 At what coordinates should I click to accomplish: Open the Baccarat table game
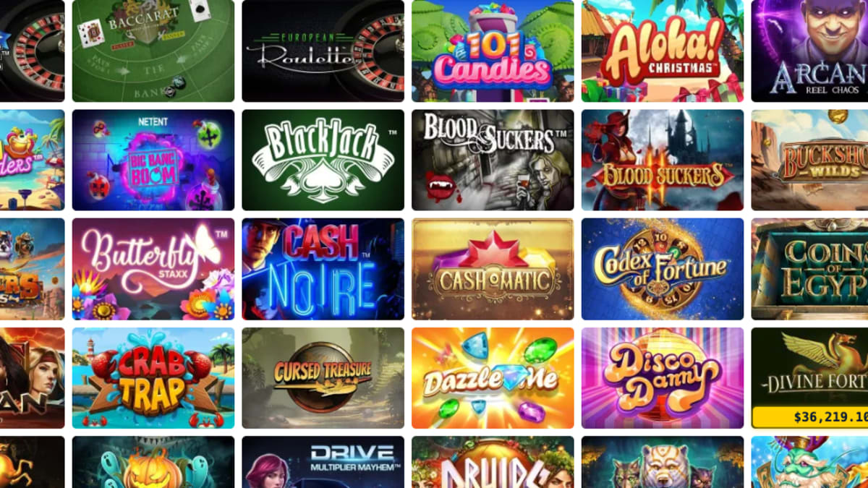(153, 51)
